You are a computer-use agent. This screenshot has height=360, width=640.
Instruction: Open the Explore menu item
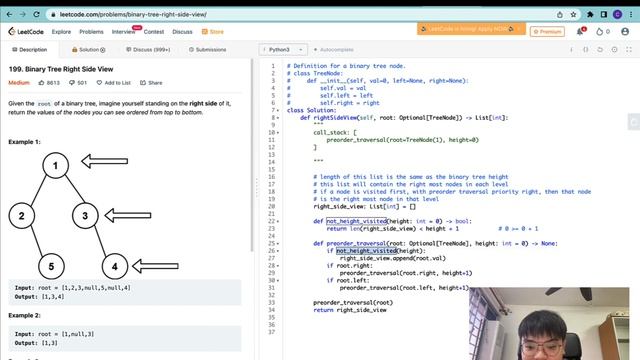pyautogui.click(x=61, y=31)
